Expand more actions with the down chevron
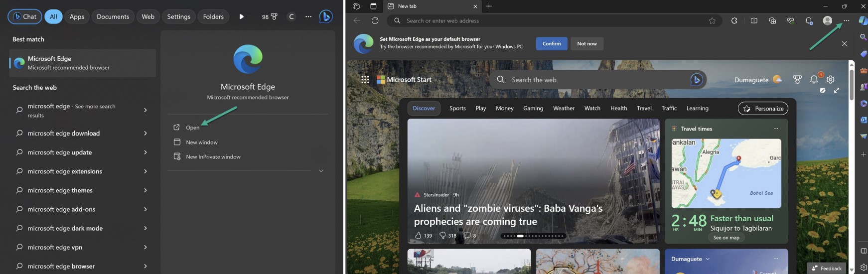Image resolution: width=868 pixels, height=274 pixels. pyautogui.click(x=321, y=171)
